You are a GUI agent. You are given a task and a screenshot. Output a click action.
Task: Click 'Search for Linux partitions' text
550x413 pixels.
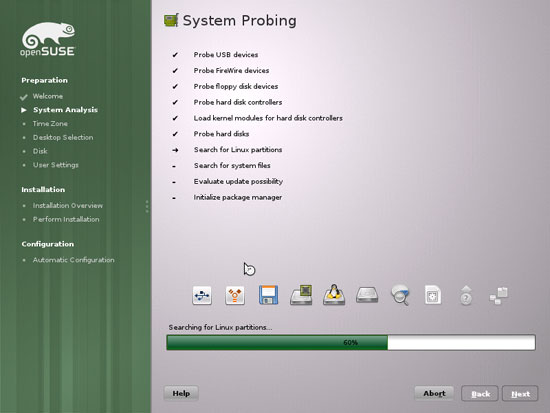[x=238, y=150]
